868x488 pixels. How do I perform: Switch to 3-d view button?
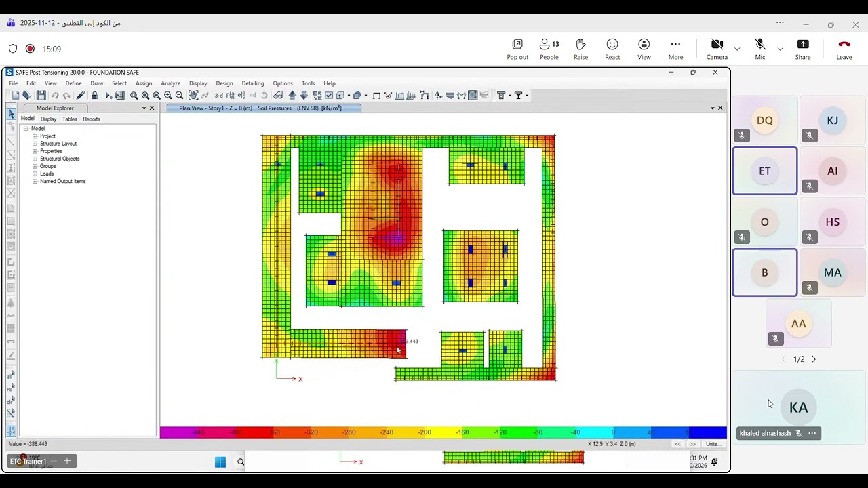tap(218, 96)
